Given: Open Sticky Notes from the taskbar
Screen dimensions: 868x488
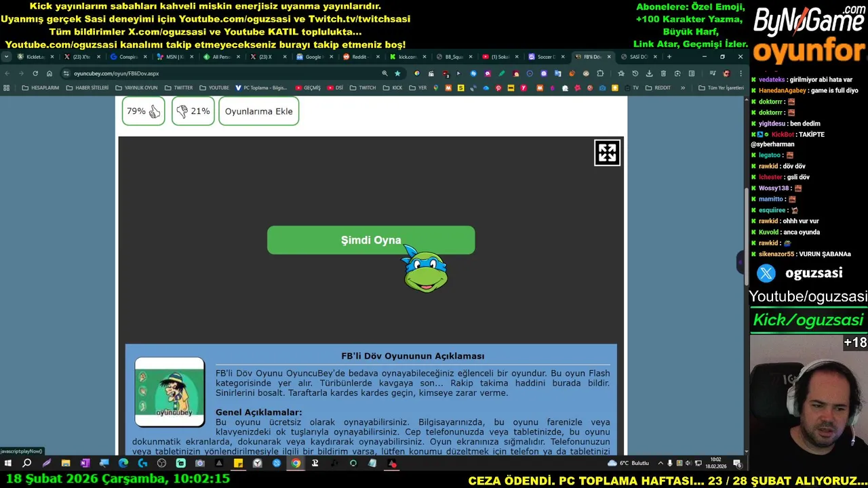Looking at the screenshot, I should point(238,464).
